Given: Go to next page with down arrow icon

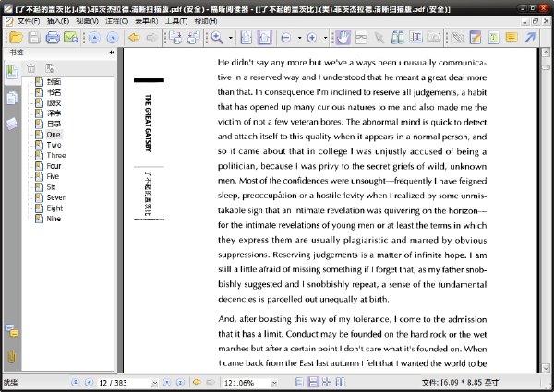Looking at the screenshot, I should coord(113,38).
